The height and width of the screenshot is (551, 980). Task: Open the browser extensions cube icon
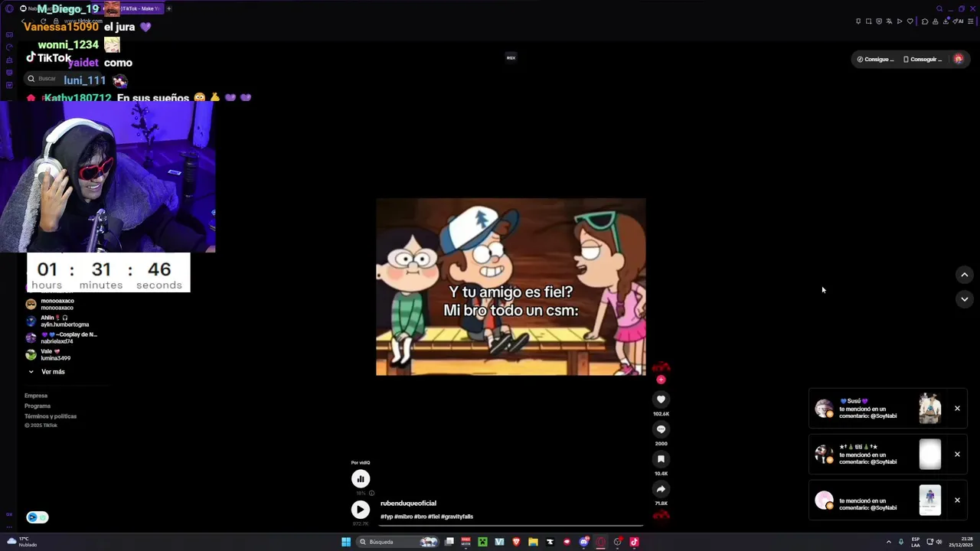pyautogui.click(x=925, y=21)
